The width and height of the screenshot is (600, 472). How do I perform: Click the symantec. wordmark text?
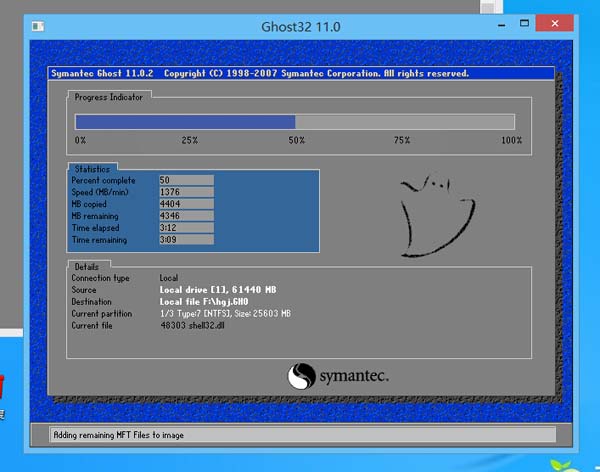[x=354, y=376]
